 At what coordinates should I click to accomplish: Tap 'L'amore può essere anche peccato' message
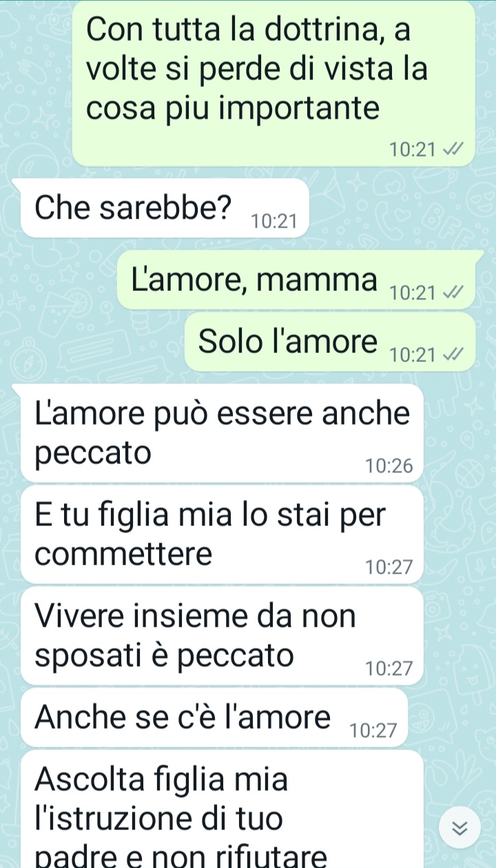tap(223, 433)
